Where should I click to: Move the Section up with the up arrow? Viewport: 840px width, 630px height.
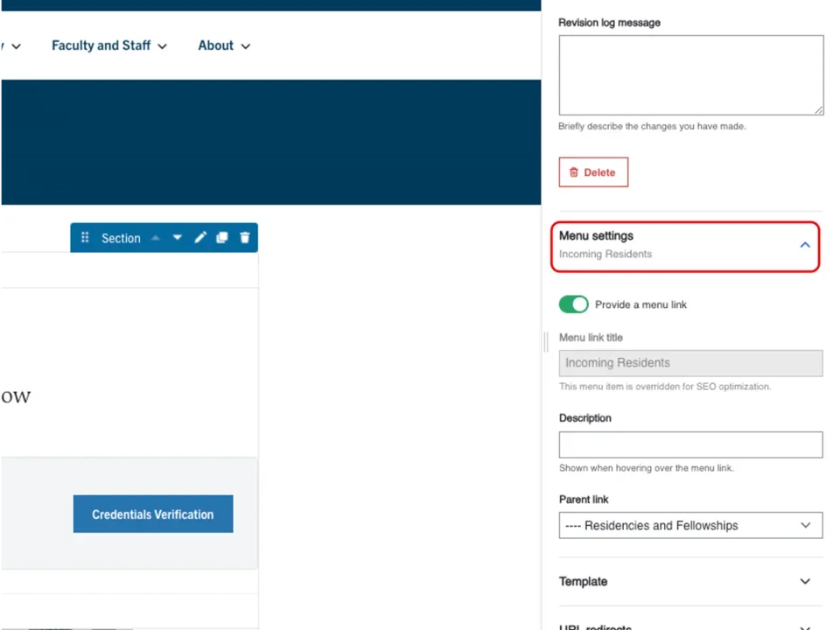point(155,238)
